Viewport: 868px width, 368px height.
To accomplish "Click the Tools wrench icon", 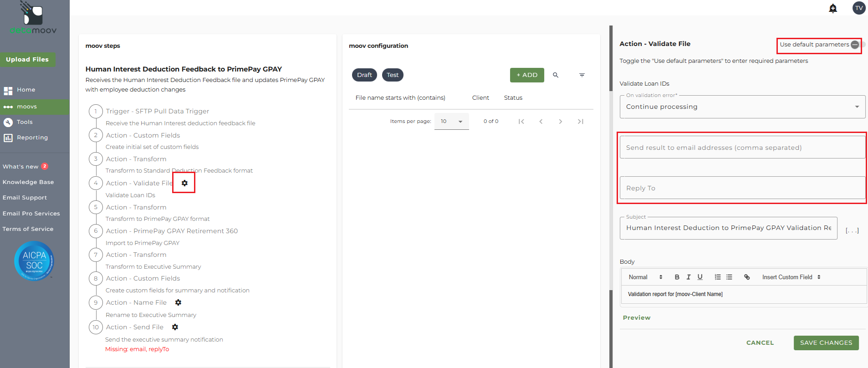I will coord(8,122).
